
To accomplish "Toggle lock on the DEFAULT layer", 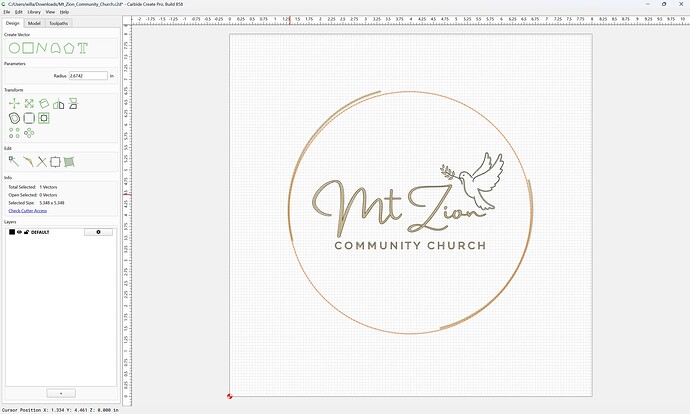I will [x=26, y=232].
